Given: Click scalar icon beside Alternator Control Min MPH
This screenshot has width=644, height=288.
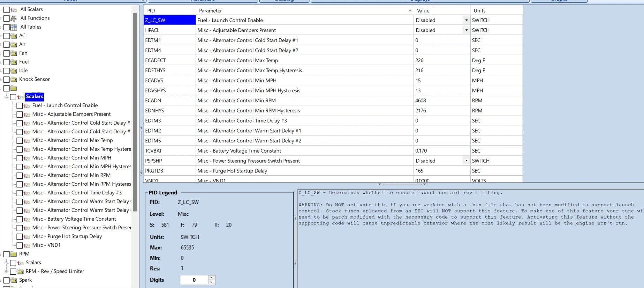Looking at the screenshot, I should [x=27, y=158].
